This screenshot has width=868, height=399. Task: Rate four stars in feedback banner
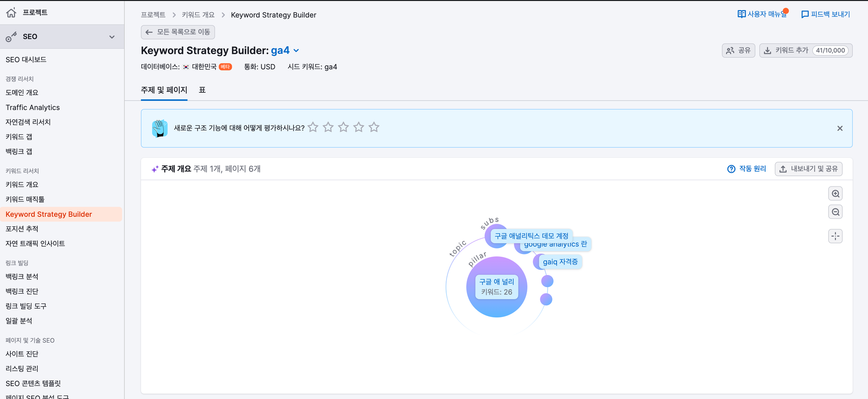[358, 128]
